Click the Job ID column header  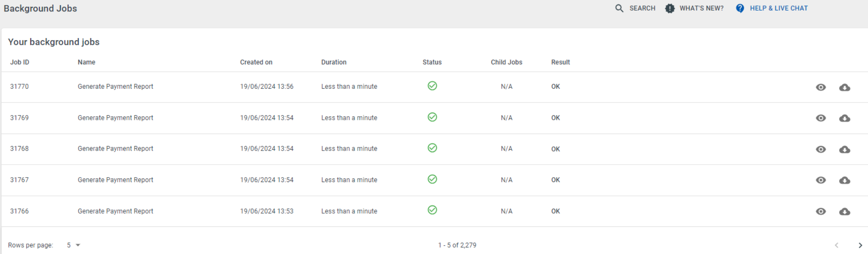pyautogui.click(x=20, y=62)
